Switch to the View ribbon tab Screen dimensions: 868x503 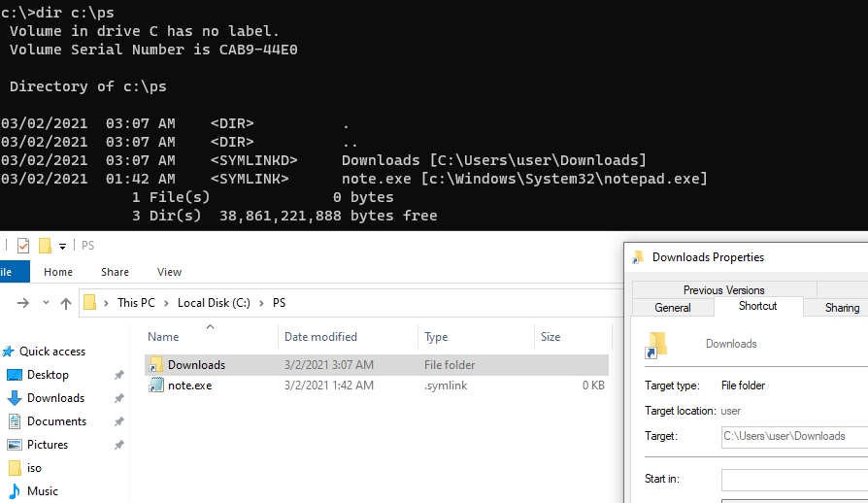coord(169,272)
